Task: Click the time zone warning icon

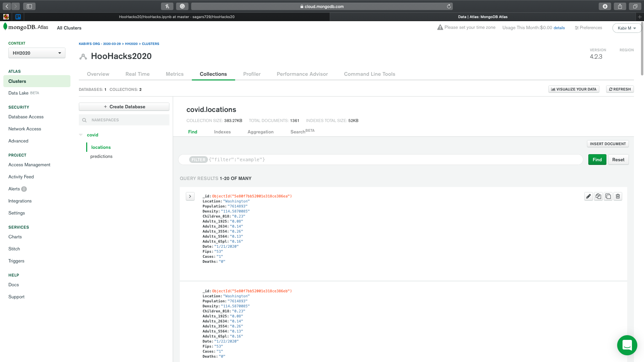Action: (440, 27)
